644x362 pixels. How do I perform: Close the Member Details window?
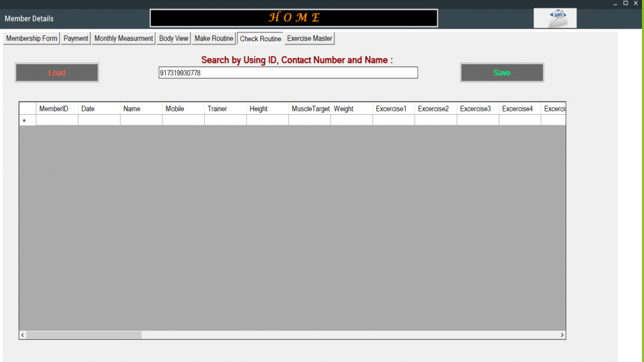click(x=636, y=4)
